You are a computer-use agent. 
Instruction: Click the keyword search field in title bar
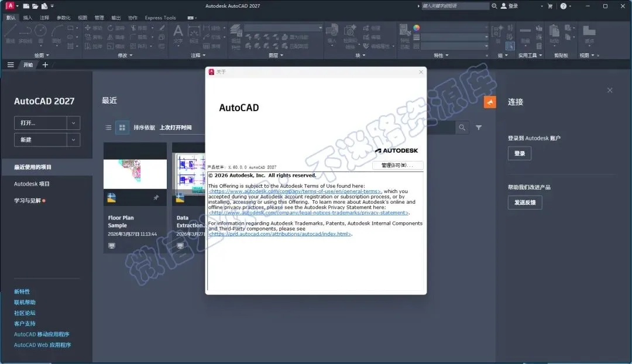(x=455, y=6)
